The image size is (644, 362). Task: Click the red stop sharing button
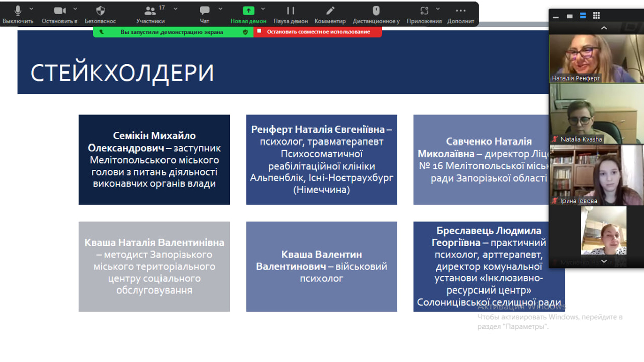pos(317,32)
